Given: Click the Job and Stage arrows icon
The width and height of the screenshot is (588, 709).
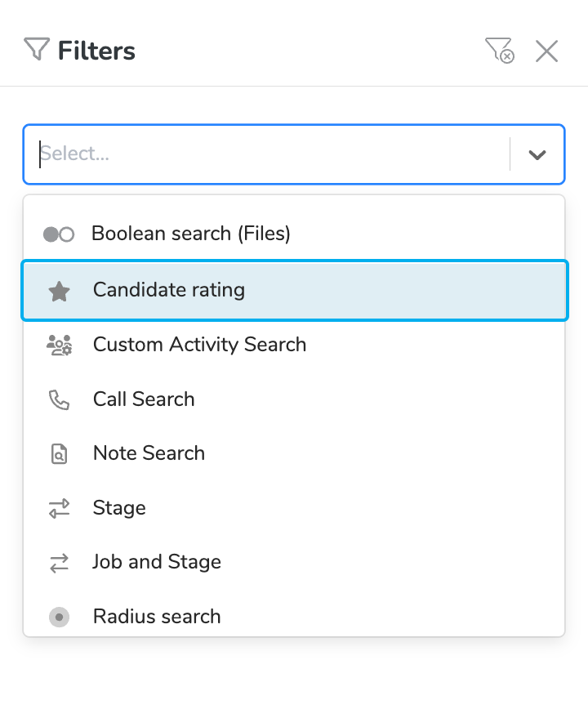Looking at the screenshot, I should [59, 563].
